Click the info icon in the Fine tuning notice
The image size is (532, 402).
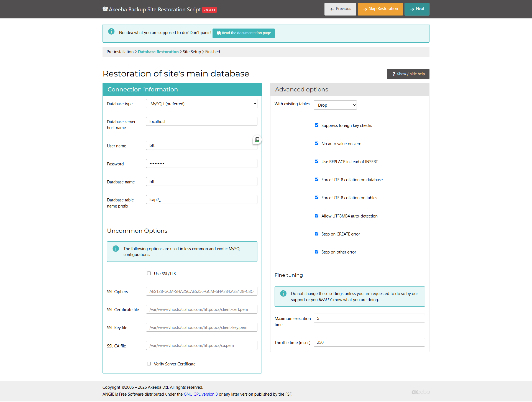pyautogui.click(x=283, y=293)
